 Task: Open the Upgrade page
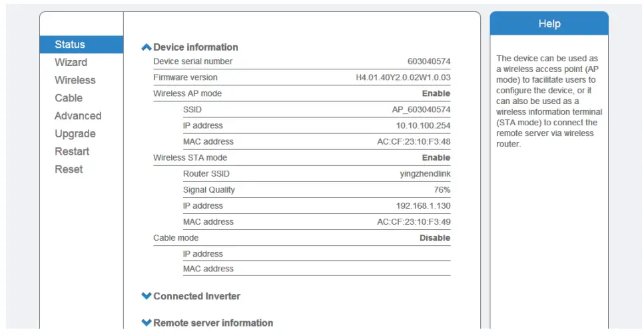click(75, 134)
